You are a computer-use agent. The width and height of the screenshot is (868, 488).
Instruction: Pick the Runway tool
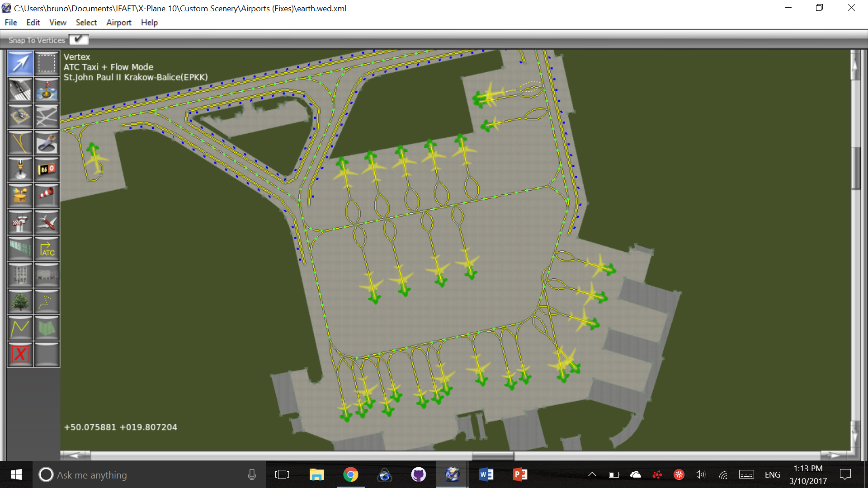click(20, 90)
